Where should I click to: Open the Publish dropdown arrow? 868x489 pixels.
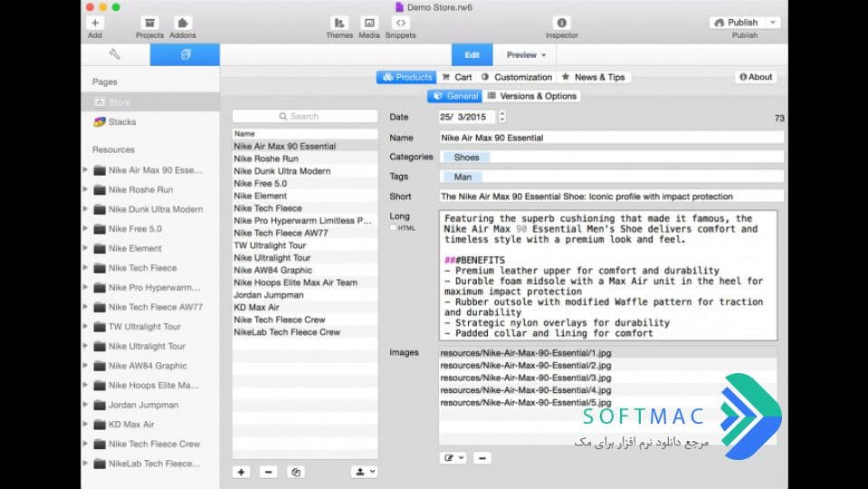click(773, 22)
